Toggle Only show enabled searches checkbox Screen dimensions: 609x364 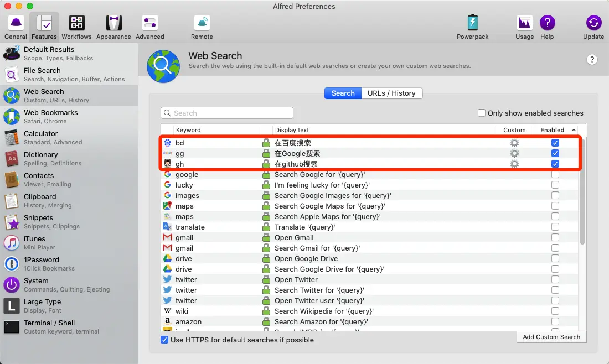pos(482,113)
